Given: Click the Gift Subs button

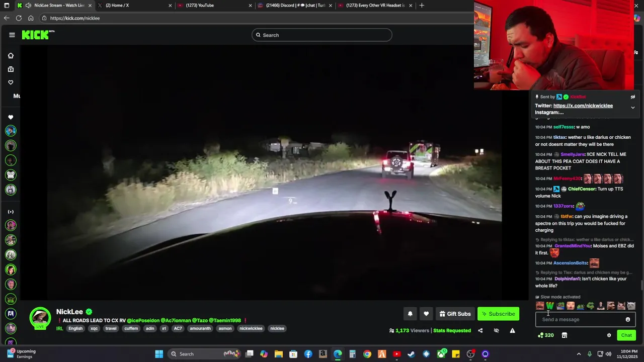Looking at the screenshot, I should tap(455, 314).
